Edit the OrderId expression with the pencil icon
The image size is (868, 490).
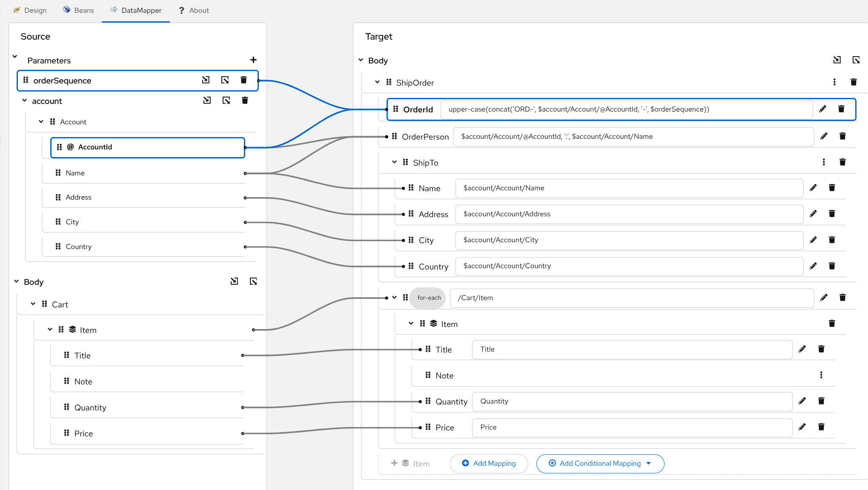coord(822,109)
